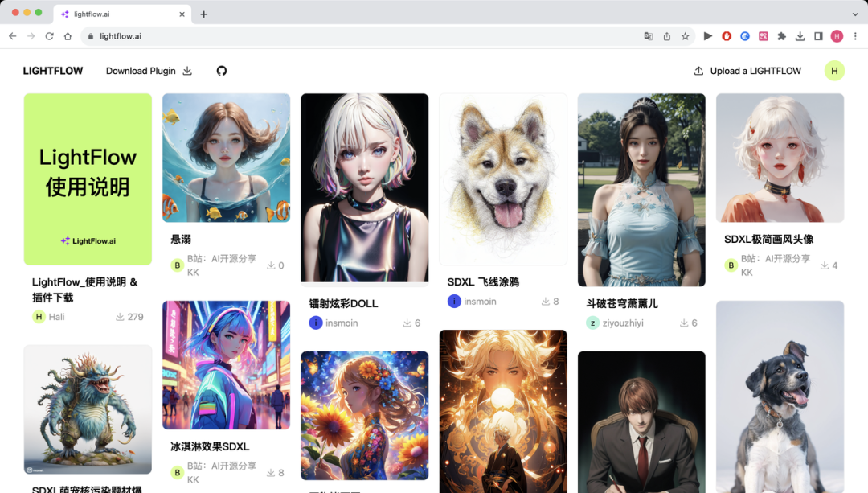Viewport: 868px width, 493px height.
Task: Open the underwater girl with fish thumbnail
Action: 226,158
